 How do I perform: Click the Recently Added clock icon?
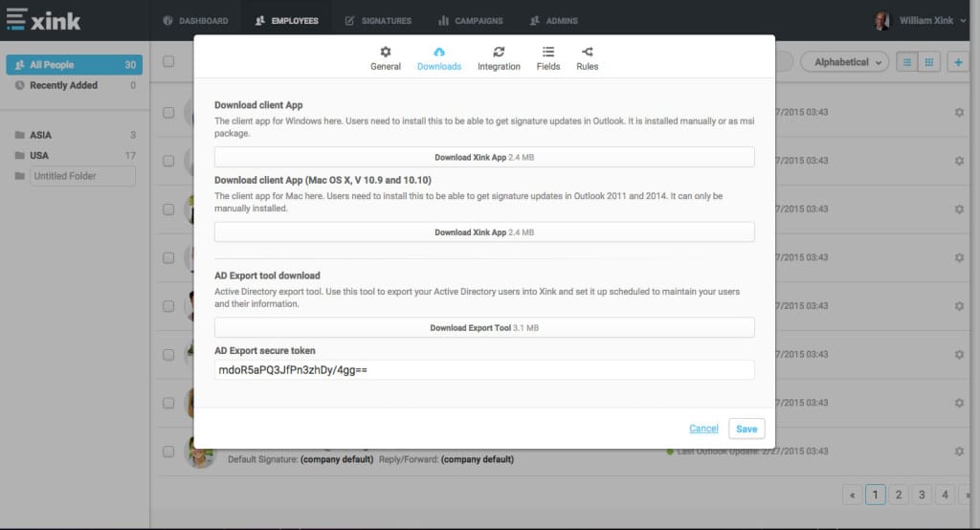19,85
